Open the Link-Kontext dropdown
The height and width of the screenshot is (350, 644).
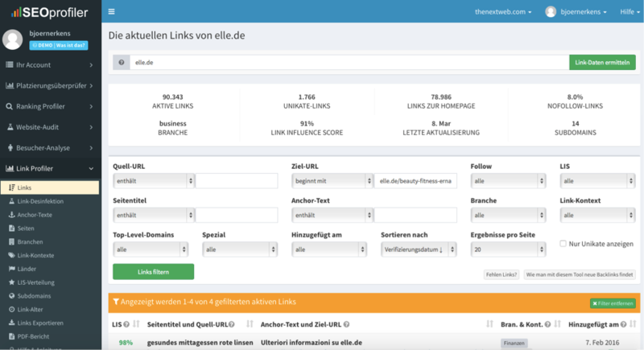pyautogui.click(x=597, y=215)
